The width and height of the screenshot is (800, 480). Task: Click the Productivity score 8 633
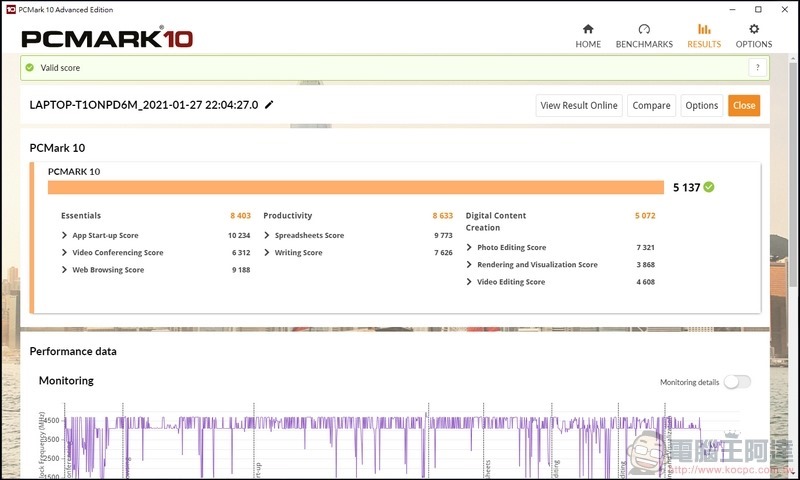tap(442, 216)
